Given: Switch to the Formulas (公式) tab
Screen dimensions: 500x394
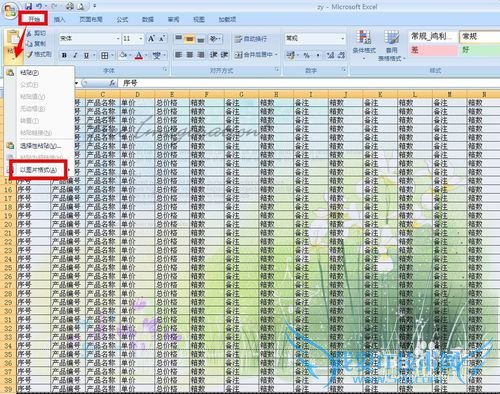Looking at the screenshot, I should point(122,19).
